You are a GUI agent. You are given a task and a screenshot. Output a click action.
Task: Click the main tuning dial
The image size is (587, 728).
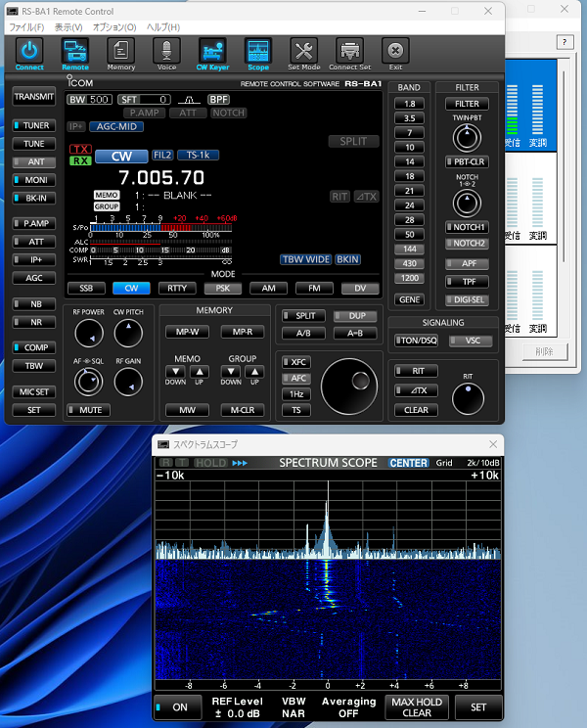(349, 387)
